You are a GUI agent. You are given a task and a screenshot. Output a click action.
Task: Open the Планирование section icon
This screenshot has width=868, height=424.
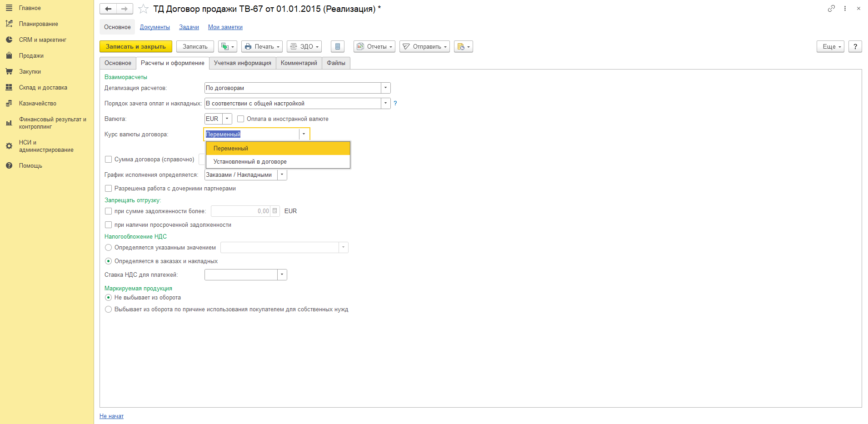coord(9,24)
